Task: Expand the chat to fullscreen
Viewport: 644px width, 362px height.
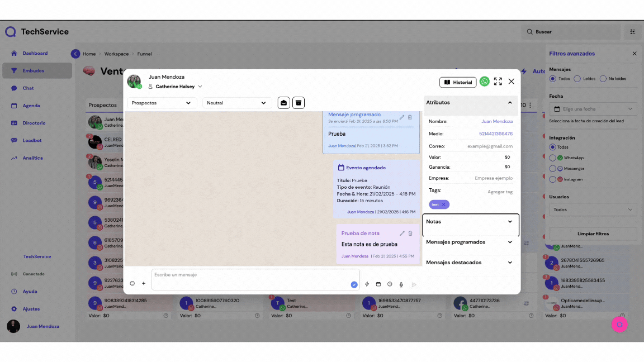Action: 498,82
